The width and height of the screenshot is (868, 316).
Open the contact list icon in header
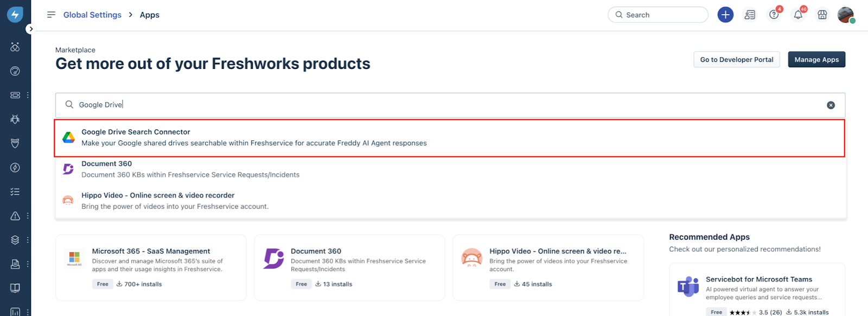[750, 15]
